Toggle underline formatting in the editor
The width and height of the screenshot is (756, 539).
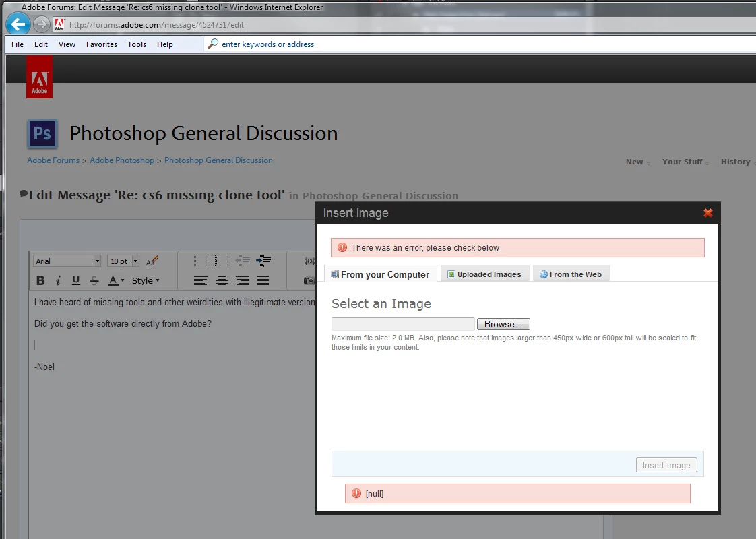75,280
